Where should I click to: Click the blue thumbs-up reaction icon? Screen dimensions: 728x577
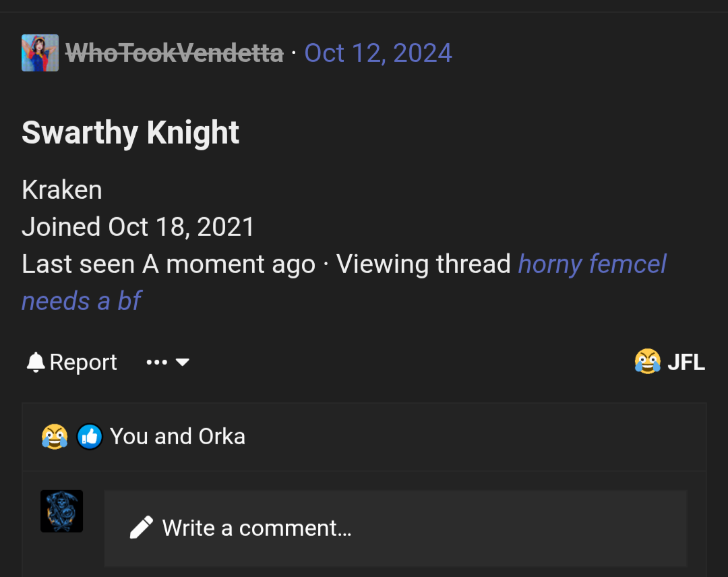pyautogui.click(x=90, y=437)
